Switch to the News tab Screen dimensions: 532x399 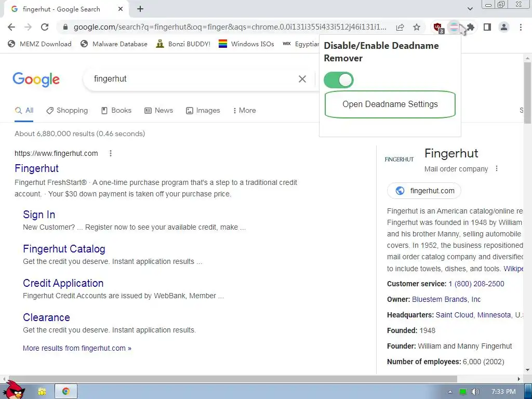click(159, 110)
